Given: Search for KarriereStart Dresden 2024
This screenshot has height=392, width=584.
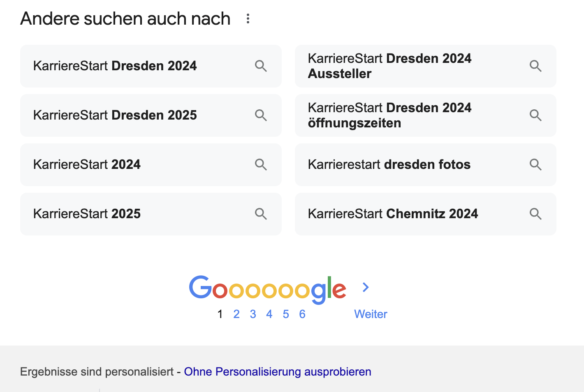Looking at the screenshot, I should point(115,66).
